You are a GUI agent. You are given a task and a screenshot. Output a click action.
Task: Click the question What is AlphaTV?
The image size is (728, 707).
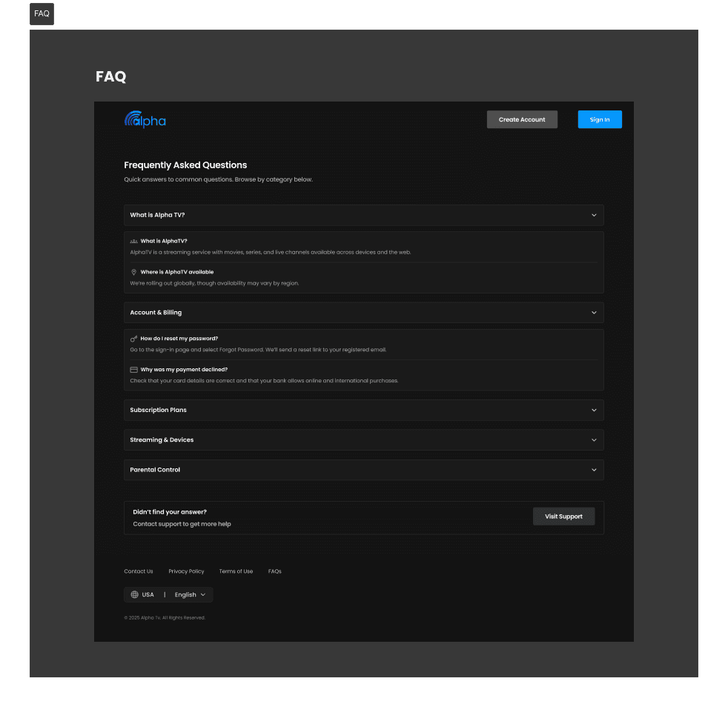pyautogui.click(x=164, y=242)
